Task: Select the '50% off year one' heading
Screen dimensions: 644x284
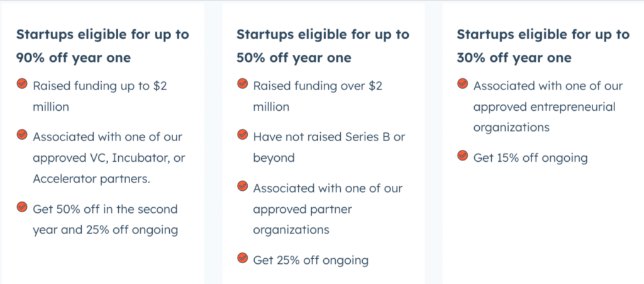Action: tap(323, 46)
